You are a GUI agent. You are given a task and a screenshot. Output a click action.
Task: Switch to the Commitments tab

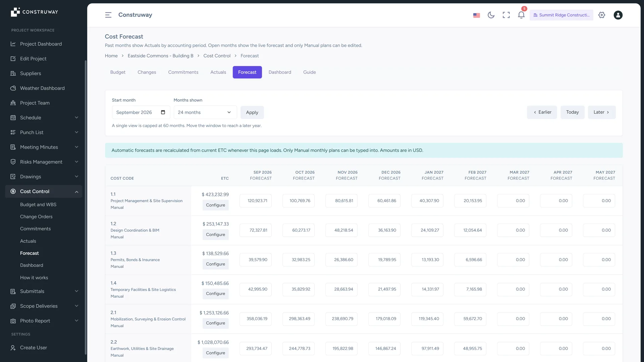183,72
